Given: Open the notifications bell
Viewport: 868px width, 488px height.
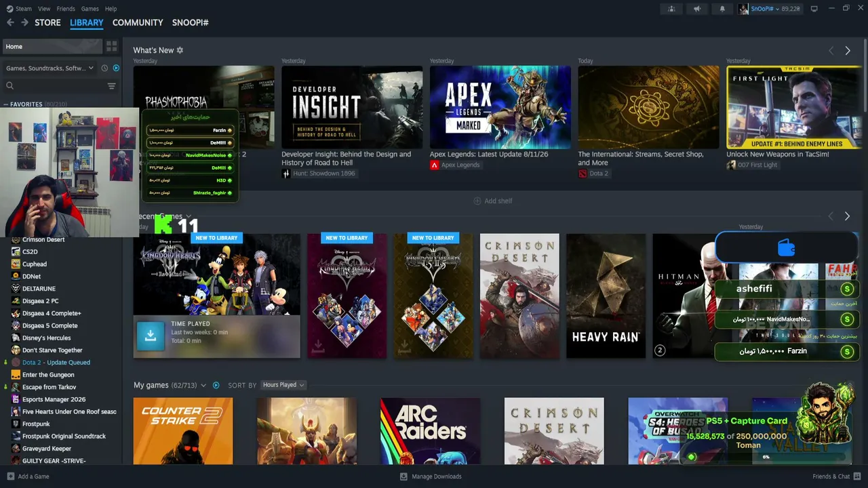Looking at the screenshot, I should click(722, 9).
